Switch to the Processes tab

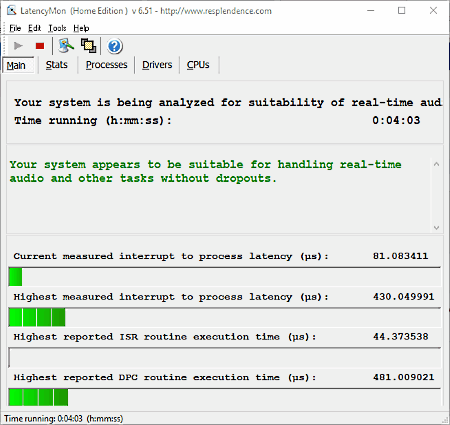pyautogui.click(x=107, y=65)
